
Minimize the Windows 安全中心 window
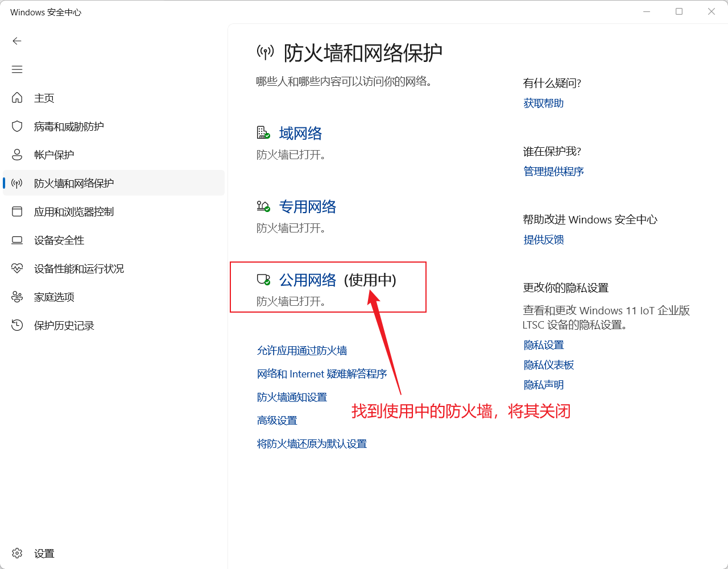click(x=647, y=11)
